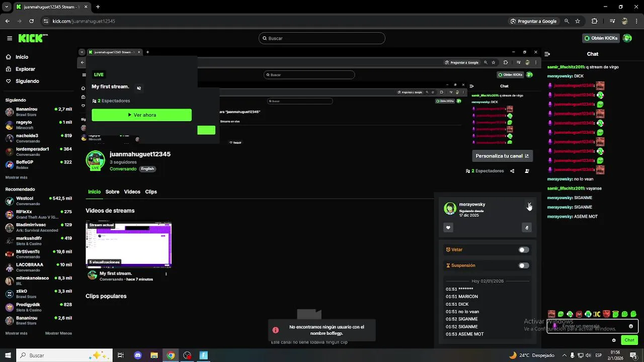Click the mute icon in merayowsky's card

527,228
